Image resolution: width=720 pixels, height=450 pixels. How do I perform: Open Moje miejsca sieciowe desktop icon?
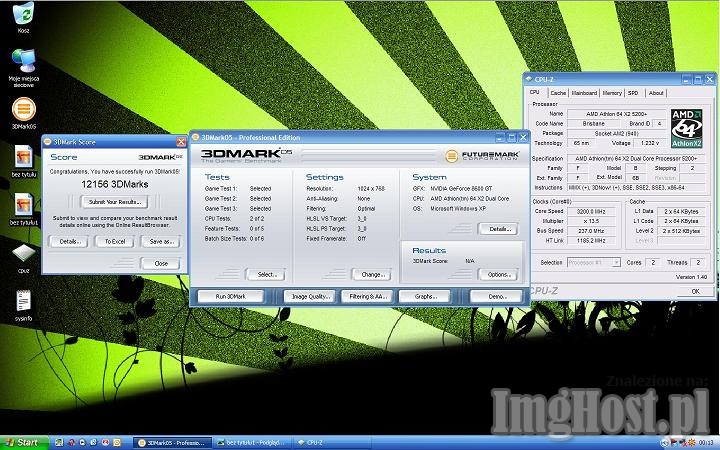pos(23,61)
